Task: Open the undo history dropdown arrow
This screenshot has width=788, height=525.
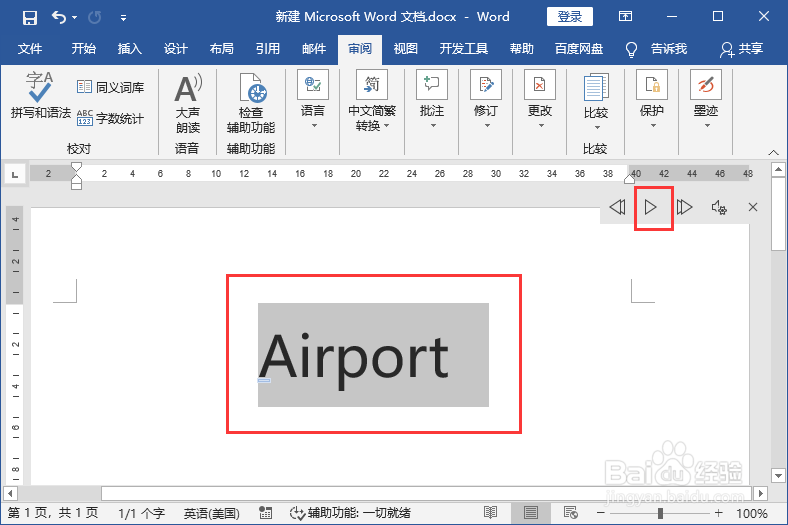Action: pyautogui.click(x=74, y=18)
